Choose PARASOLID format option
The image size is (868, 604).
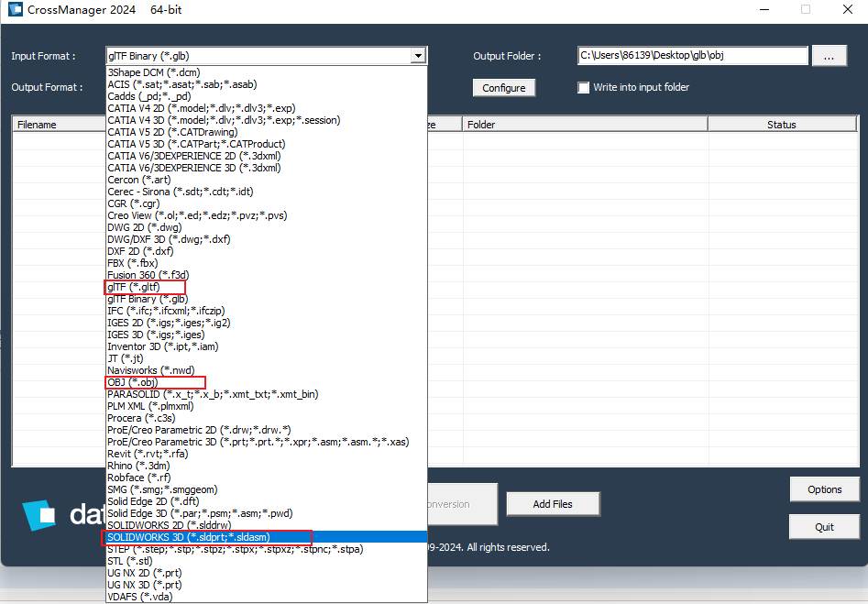[267, 394]
